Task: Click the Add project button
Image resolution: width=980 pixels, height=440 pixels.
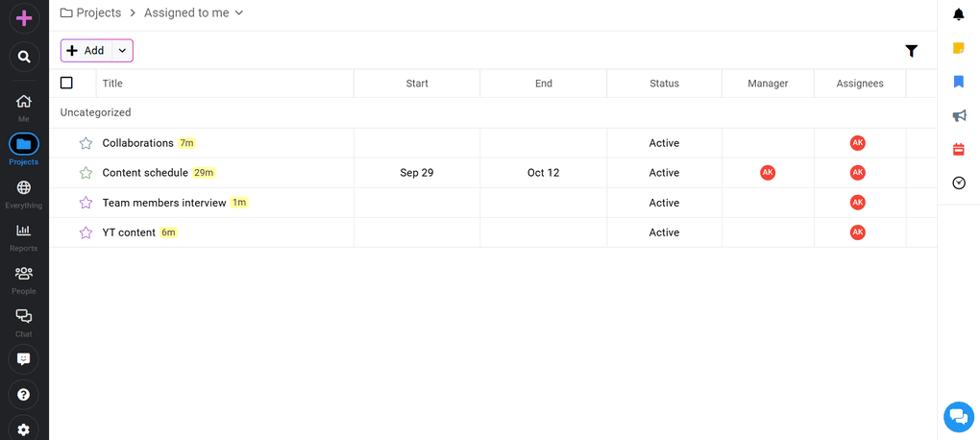Action: [86, 51]
